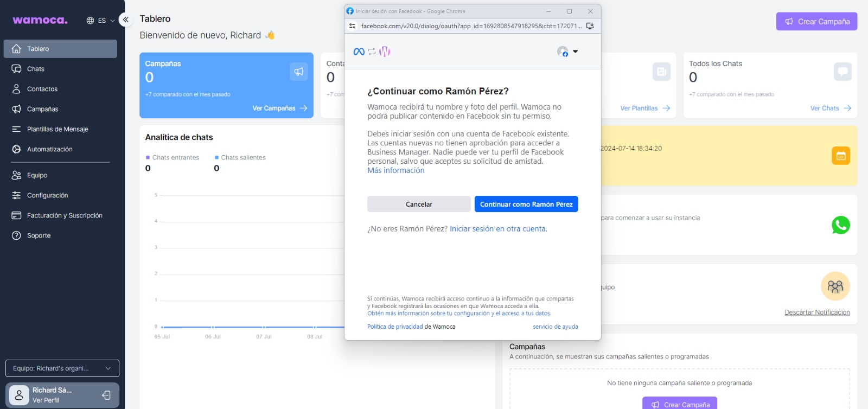
Task: Open the ES language dropdown
Action: (x=101, y=21)
